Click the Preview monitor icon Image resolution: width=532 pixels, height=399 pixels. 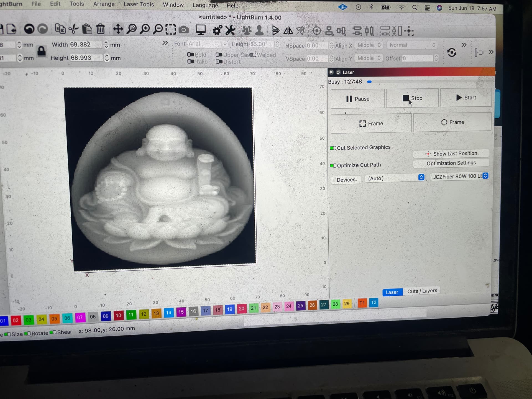coord(201,30)
